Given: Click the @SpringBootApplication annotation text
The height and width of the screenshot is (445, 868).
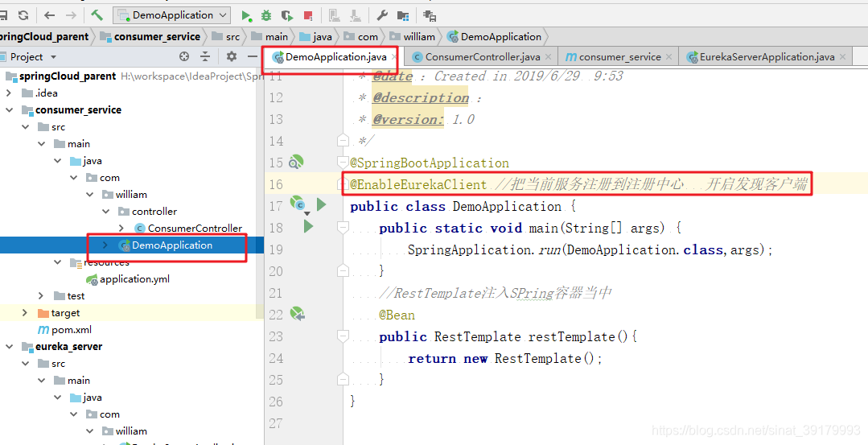Looking at the screenshot, I should [x=430, y=163].
